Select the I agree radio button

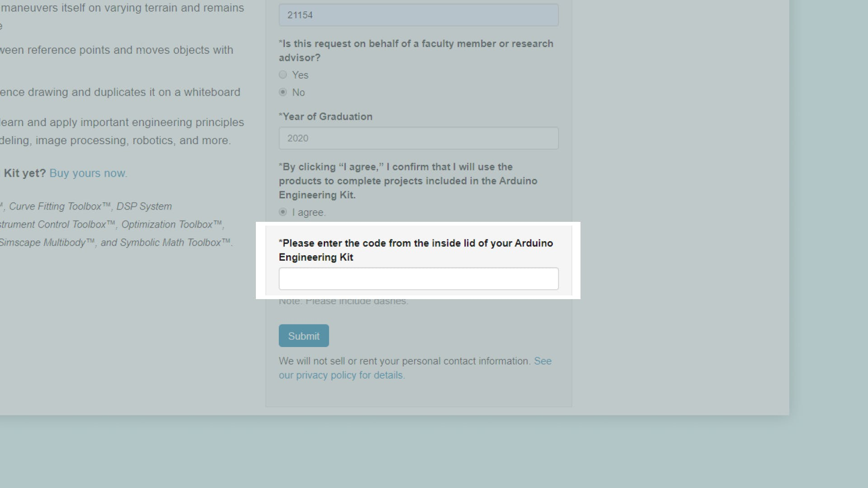click(283, 212)
